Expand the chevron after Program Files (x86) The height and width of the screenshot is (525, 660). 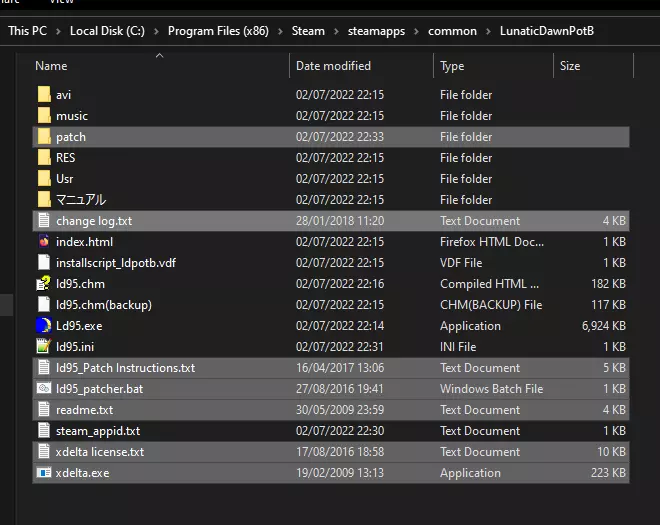pyautogui.click(x=280, y=31)
